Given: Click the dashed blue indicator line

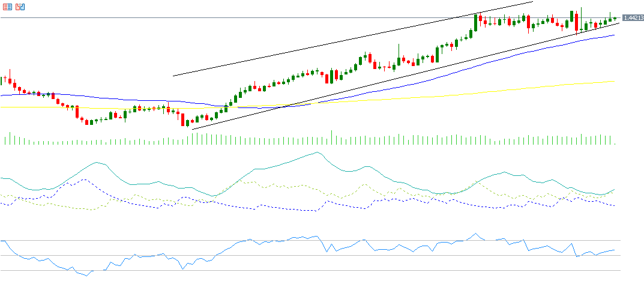Looking at the screenshot, I should tap(83, 179).
